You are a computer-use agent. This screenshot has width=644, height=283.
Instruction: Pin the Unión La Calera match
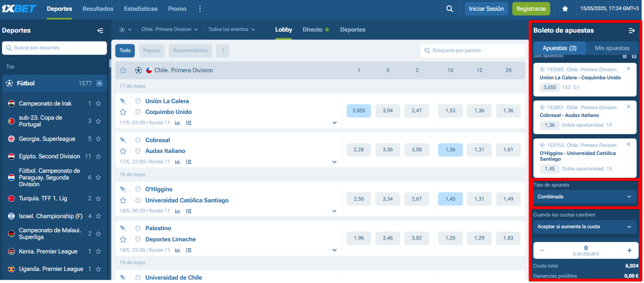pos(123,101)
